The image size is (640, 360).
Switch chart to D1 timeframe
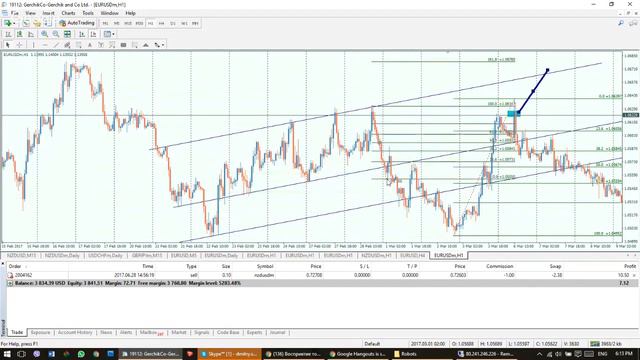click(173, 24)
